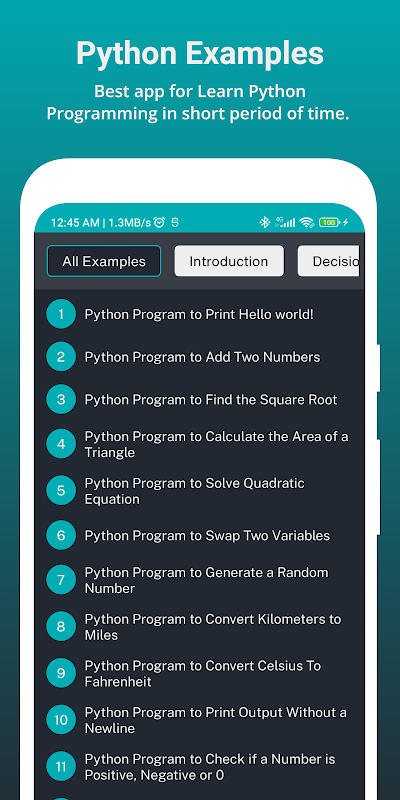
Task: Switch to the Introduction tab
Action: coord(229,261)
